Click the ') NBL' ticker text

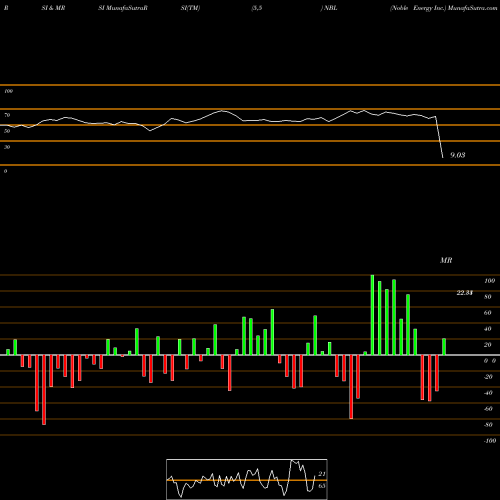[329, 8]
